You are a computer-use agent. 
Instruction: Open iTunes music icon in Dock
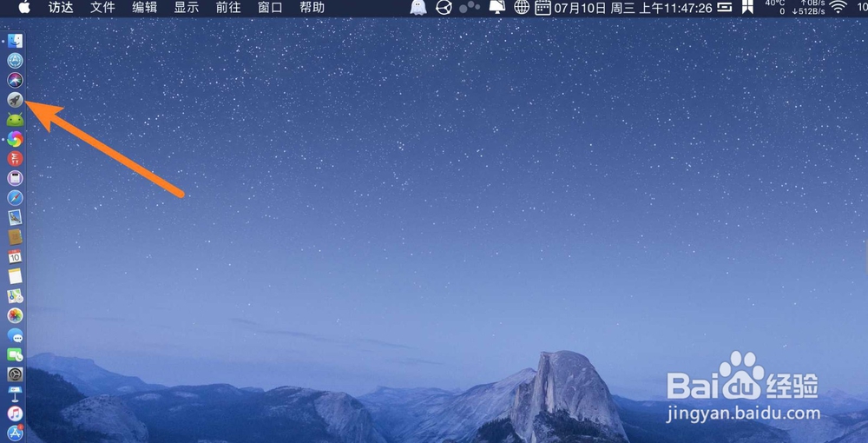point(15,413)
